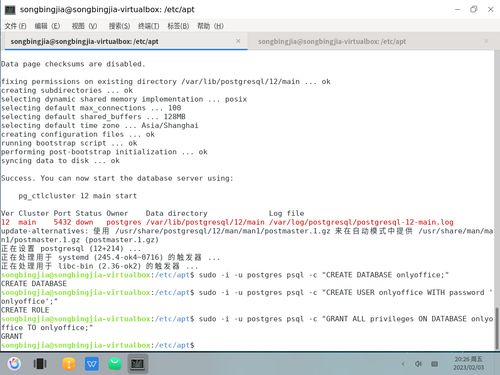Open WPS Office from the taskbar

click(92, 364)
